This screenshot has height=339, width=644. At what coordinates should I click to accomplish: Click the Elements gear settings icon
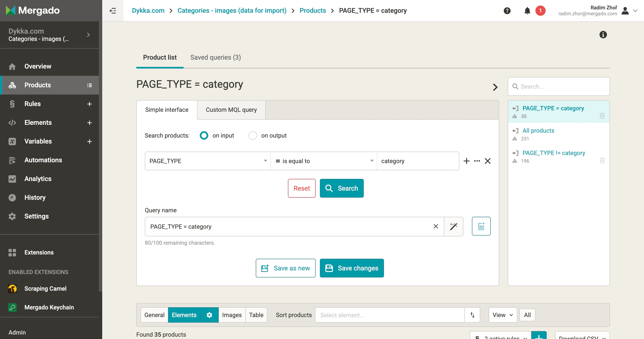[209, 315]
